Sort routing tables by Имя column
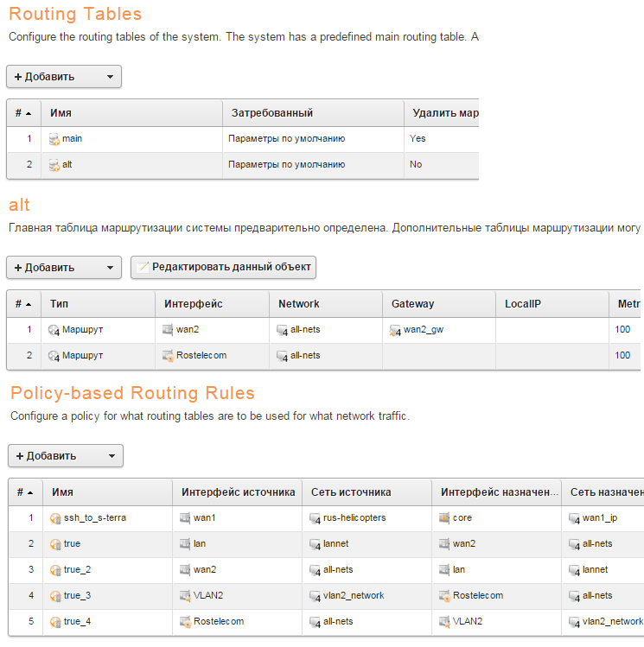This screenshot has width=644, height=647. point(61,113)
